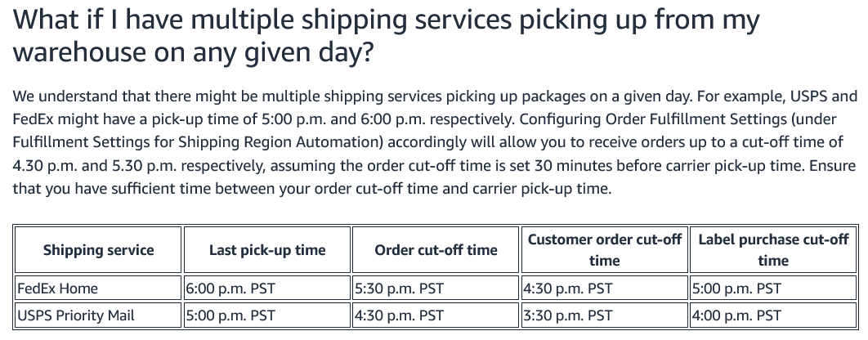The height and width of the screenshot is (340, 868).
Task: Select the Shipping service column header
Action: point(98,250)
